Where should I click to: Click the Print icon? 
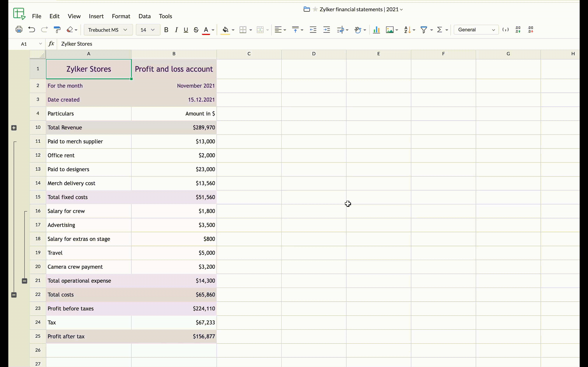[x=19, y=30]
